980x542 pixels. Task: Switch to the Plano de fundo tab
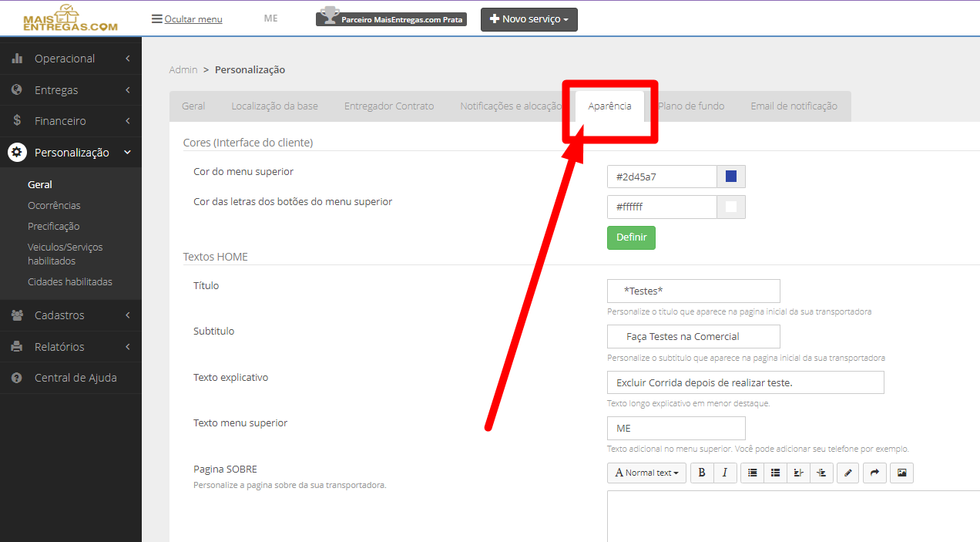click(x=691, y=106)
